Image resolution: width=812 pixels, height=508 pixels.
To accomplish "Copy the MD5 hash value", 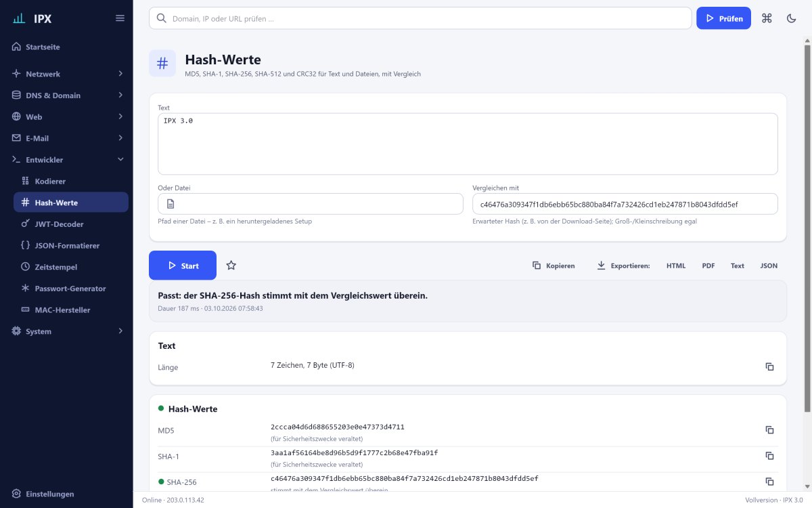I will (769, 430).
